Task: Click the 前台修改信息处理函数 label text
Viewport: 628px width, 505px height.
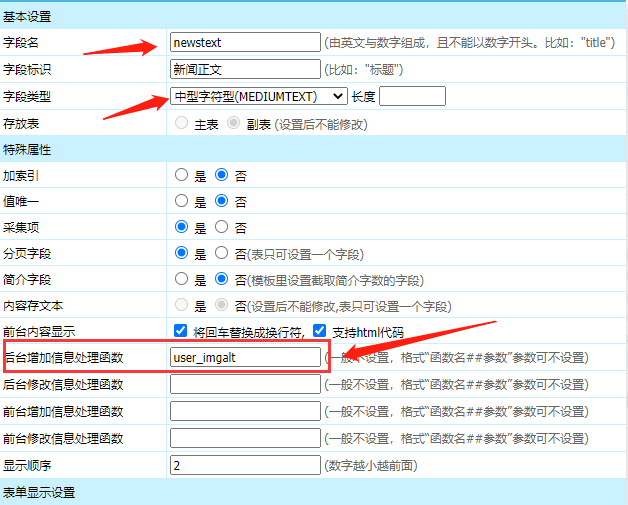Action: pyautogui.click(x=63, y=439)
